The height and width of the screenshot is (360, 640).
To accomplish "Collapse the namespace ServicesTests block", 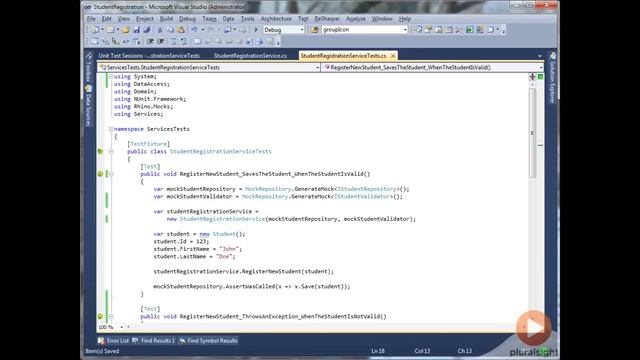I will [x=111, y=129].
